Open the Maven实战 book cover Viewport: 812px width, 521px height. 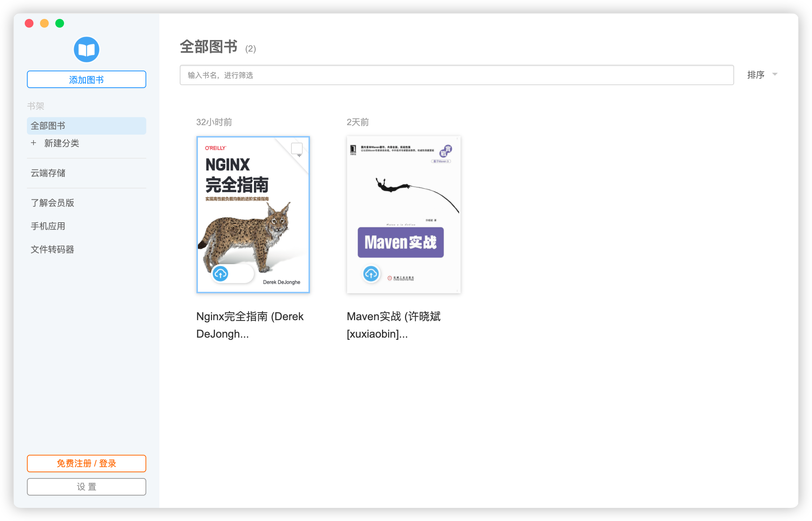click(x=403, y=204)
